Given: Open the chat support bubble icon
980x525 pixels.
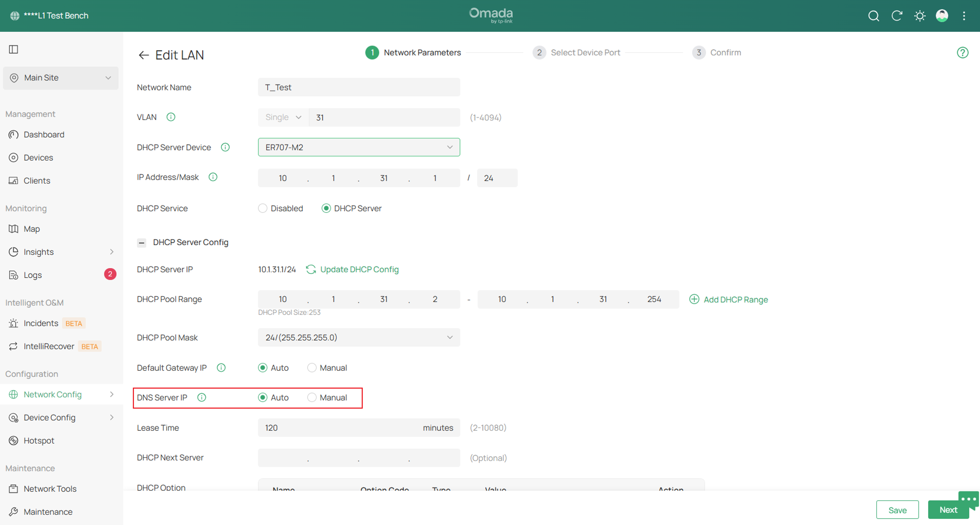Looking at the screenshot, I should click(968, 500).
